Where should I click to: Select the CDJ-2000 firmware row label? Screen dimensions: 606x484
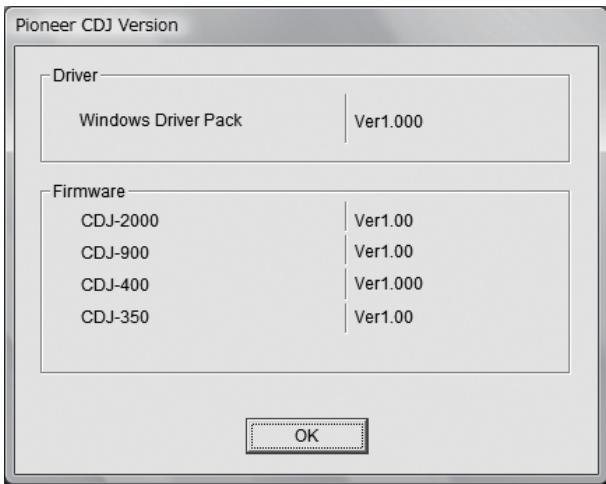(120, 221)
